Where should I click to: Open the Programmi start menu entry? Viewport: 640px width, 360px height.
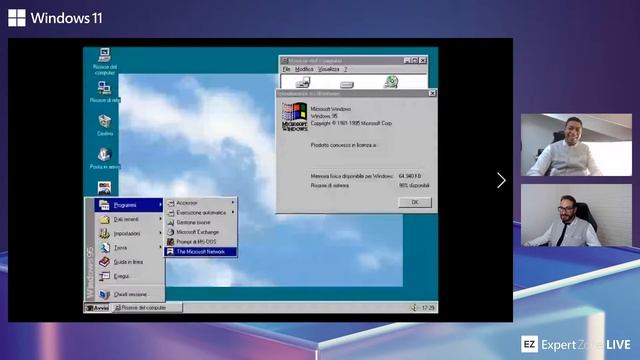[x=129, y=205]
